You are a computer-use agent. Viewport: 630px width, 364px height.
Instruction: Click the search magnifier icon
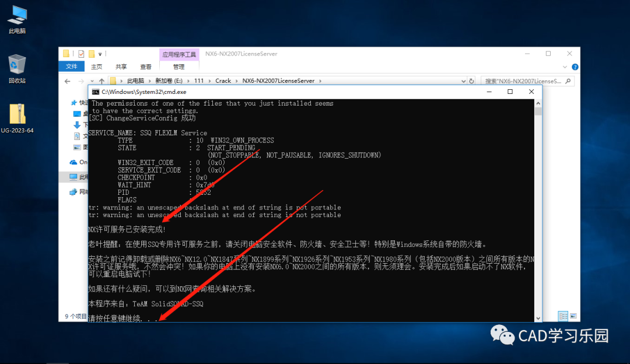coord(568,81)
